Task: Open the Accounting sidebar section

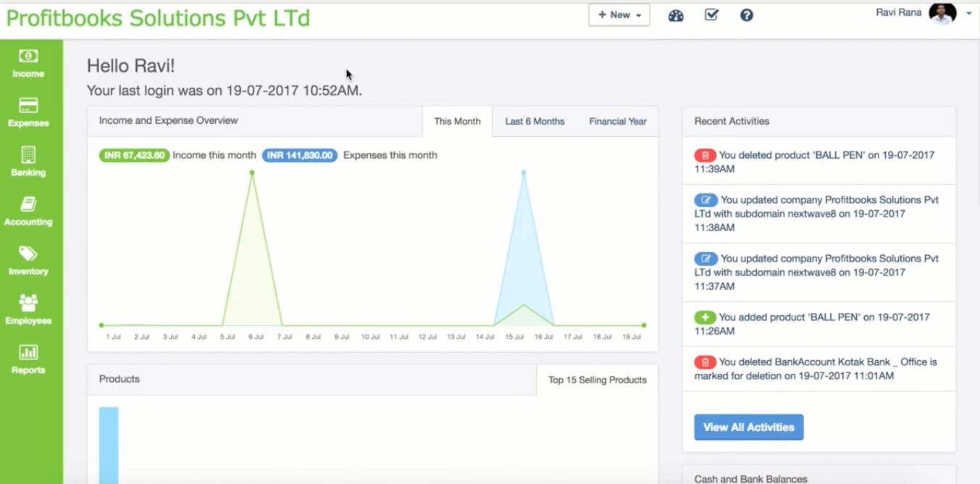Action: pyautogui.click(x=28, y=212)
